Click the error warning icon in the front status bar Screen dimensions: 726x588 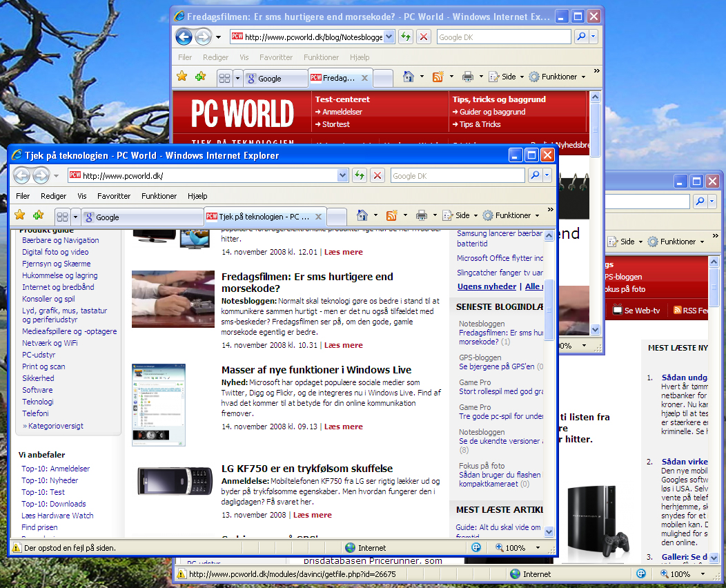click(16, 548)
